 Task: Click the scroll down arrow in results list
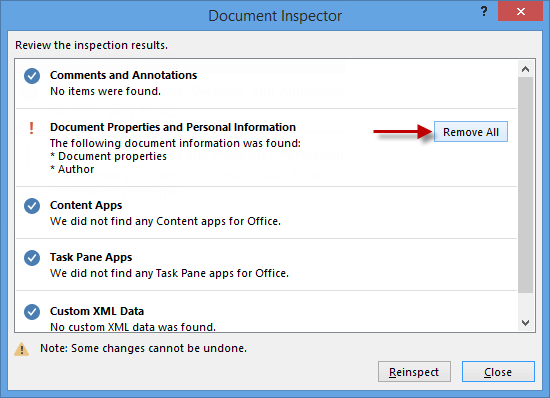point(525,322)
